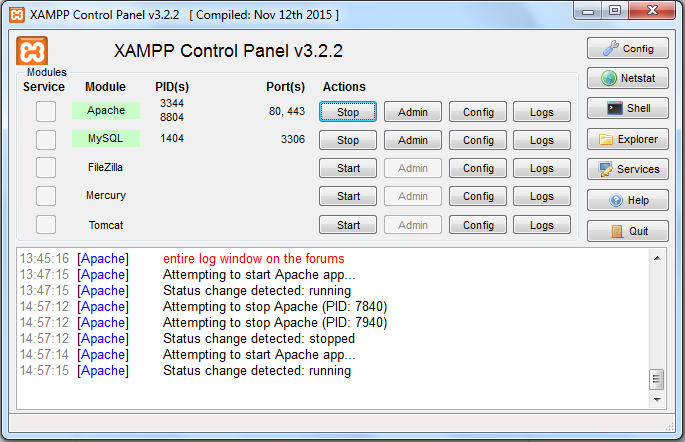685x442 pixels.
Task: Open Services from the right side panel
Action: (627, 169)
